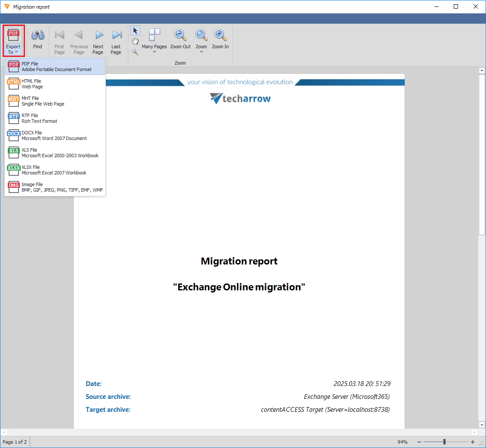Click the vertical scrollbar down arrow
This screenshot has height=448, width=486.
click(482, 424)
